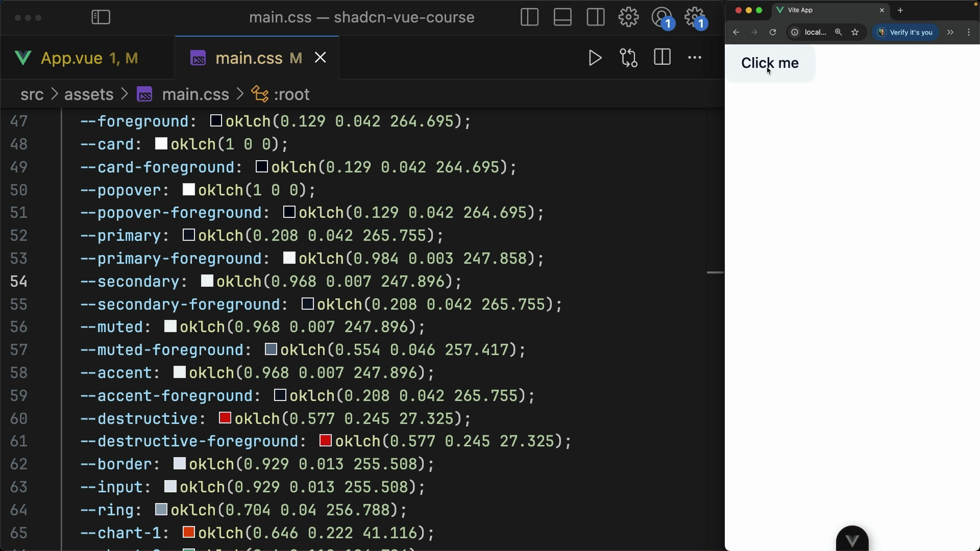980x551 pixels.
Task: Select src breadcrumb segment
Action: (x=32, y=94)
